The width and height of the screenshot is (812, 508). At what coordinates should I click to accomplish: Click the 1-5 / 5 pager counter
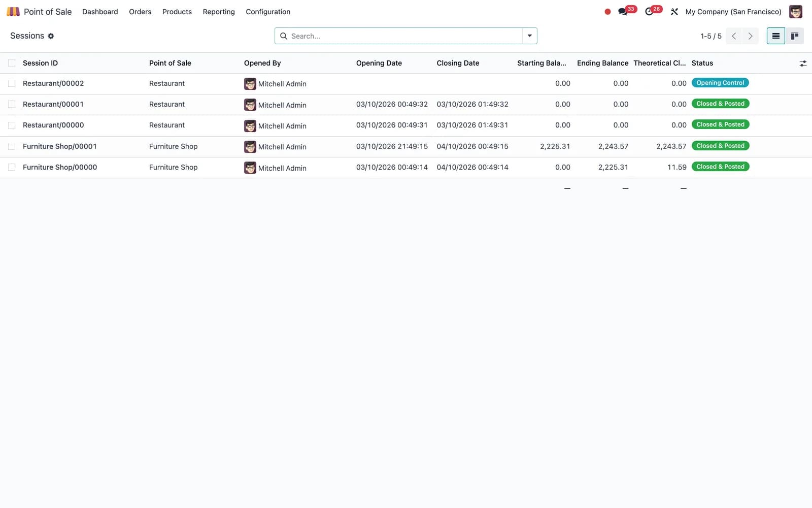point(710,36)
